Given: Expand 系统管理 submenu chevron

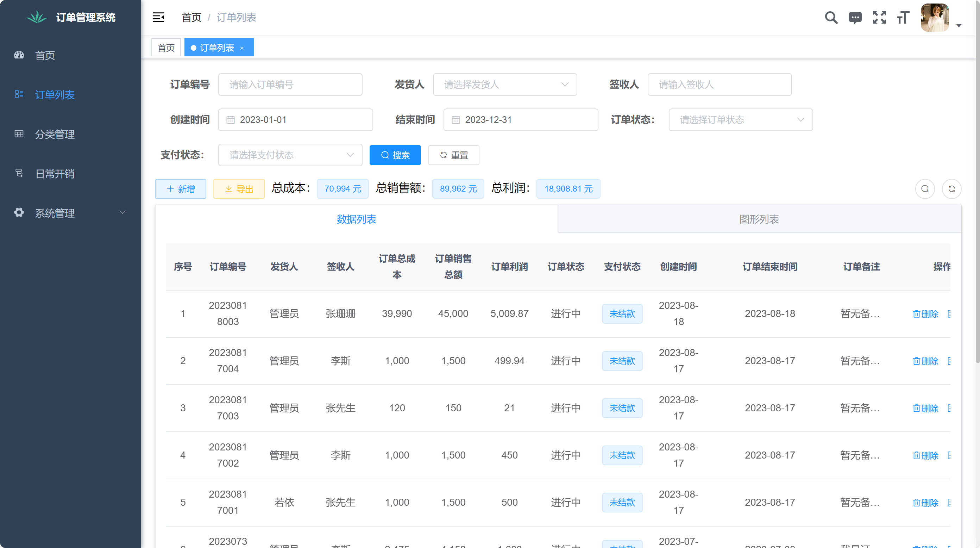Looking at the screenshot, I should coord(122,212).
